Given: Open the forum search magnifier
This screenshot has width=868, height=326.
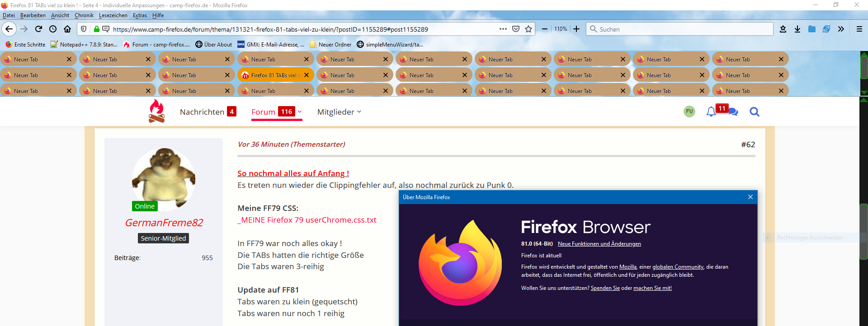Looking at the screenshot, I should (755, 112).
